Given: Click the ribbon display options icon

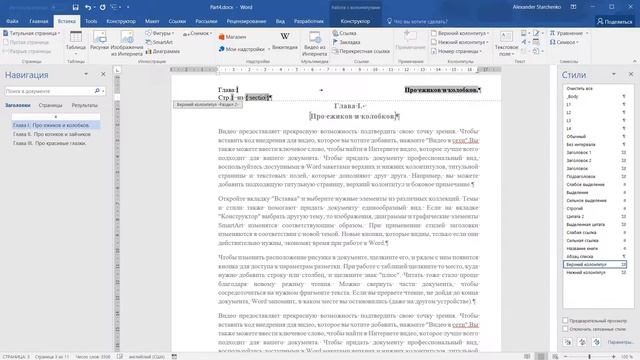Looking at the screenshot, I should pos(573,7).
